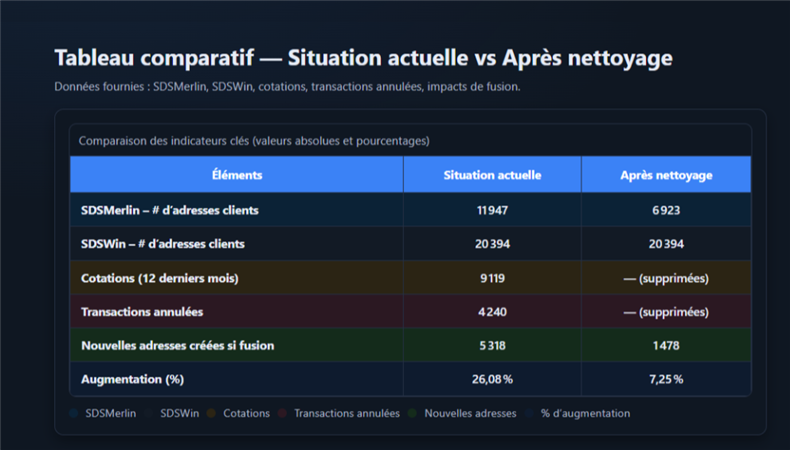The image size is (790, 450).
Task: Click the 11 947 value cell
Action: [492, 210]
